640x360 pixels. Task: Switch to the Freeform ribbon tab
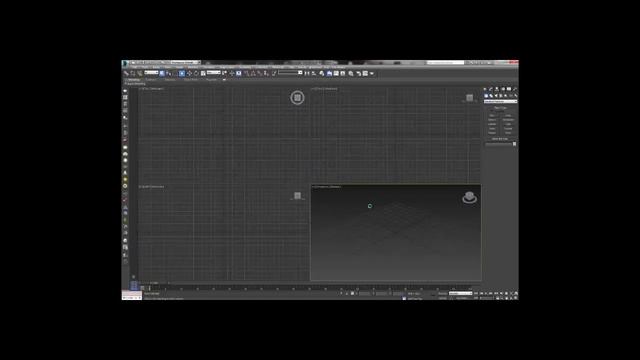(x=151, y=80)
